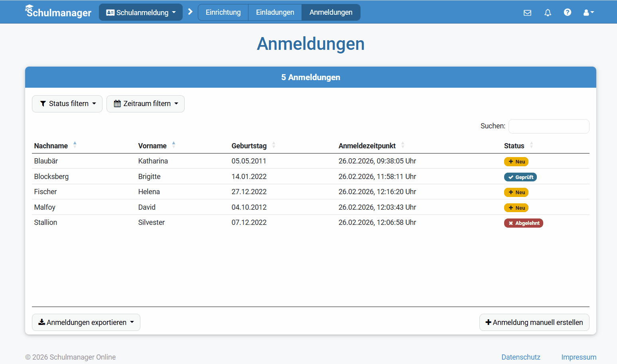Switch to the Einladungen tab
This screenshot has width=617, height=364.
coord(275,12)
